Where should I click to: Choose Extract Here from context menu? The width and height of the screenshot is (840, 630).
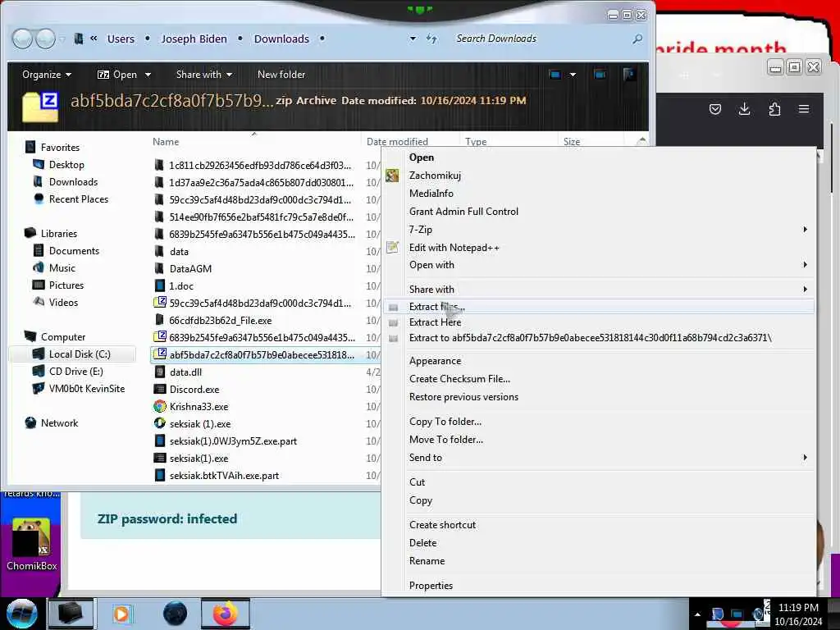(598, 322)
